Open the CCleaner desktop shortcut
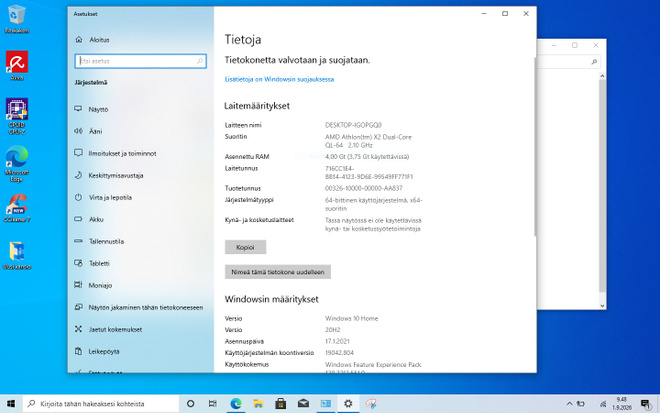The height and width of the screenshot is (413, 660). [x=17, y=208]
